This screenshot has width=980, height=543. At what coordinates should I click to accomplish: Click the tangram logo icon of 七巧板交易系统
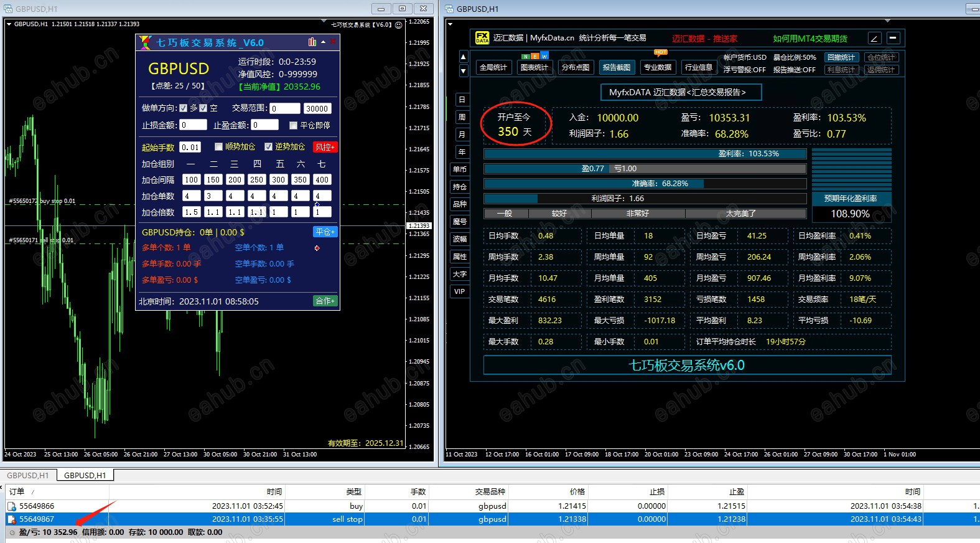(145, 42)
